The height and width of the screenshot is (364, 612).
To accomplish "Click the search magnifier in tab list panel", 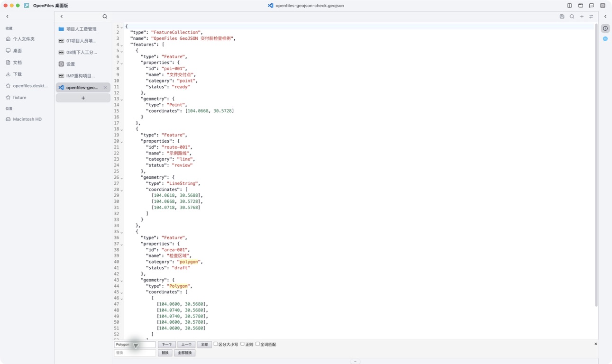I will pos(105,17).
